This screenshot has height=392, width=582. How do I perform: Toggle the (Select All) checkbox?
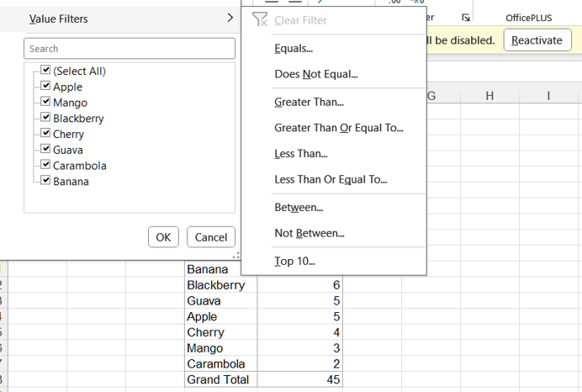click(46, 72)
